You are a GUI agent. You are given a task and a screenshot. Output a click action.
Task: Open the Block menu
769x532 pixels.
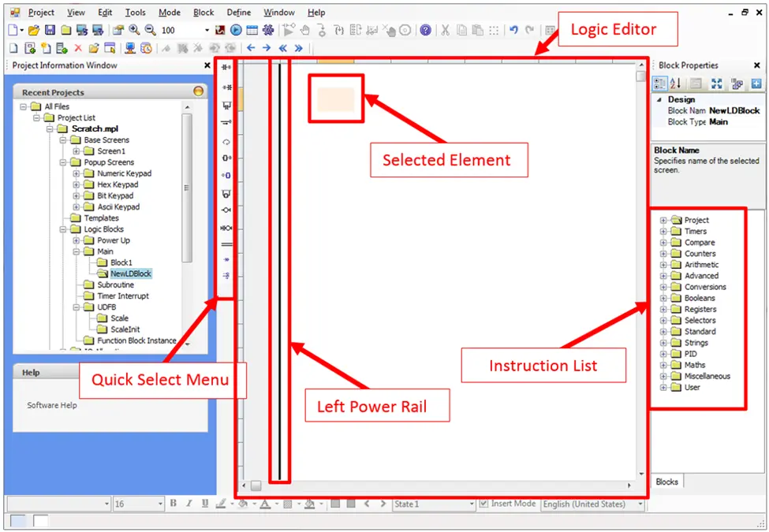coord(203,13)
